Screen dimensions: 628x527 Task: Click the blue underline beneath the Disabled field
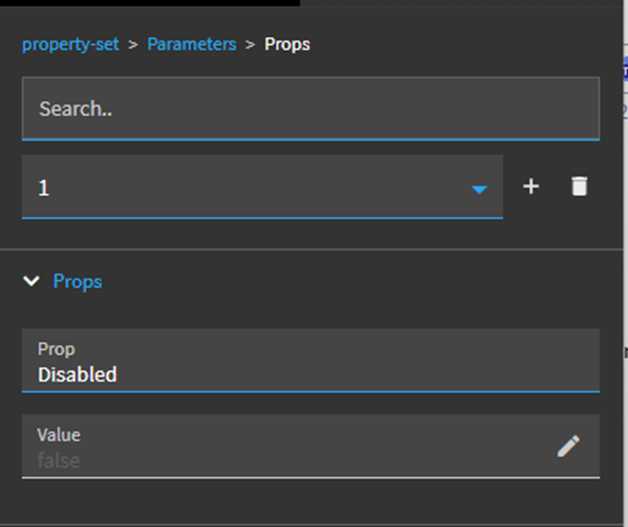pos(310,391)
